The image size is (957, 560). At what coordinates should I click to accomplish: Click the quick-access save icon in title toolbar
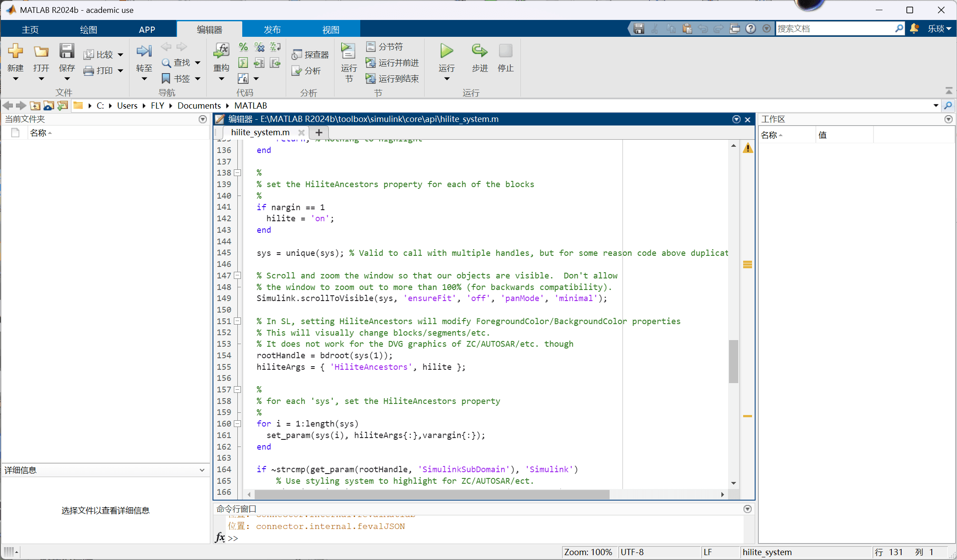(x=639, y=29)
